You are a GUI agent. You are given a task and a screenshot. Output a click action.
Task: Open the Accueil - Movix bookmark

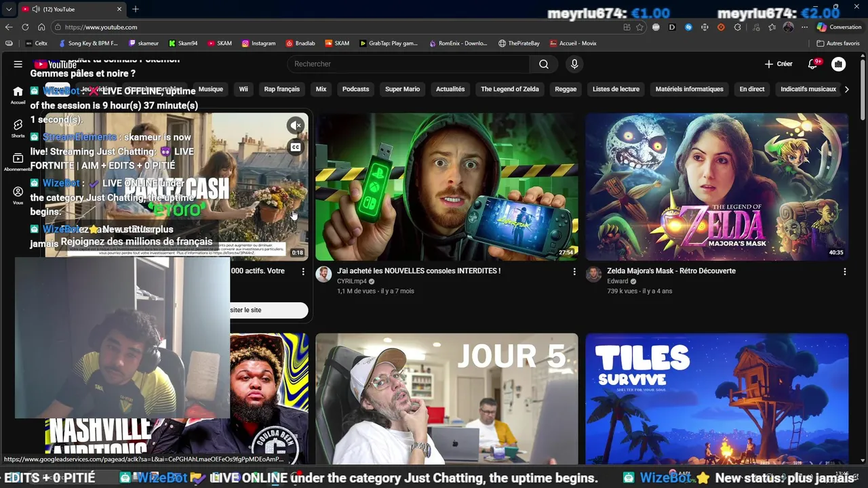pyautogui.click(x=573, y=43)
